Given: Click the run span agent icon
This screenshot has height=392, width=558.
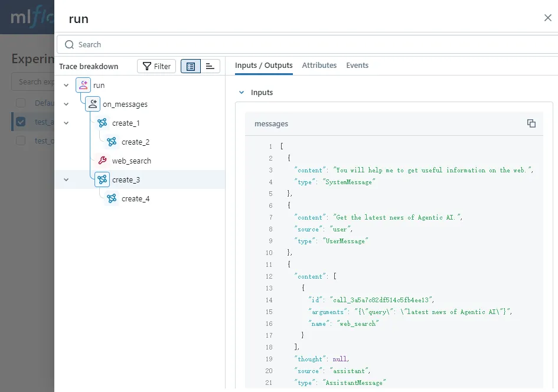Looking at the screenshot, I should coord(83,85).
